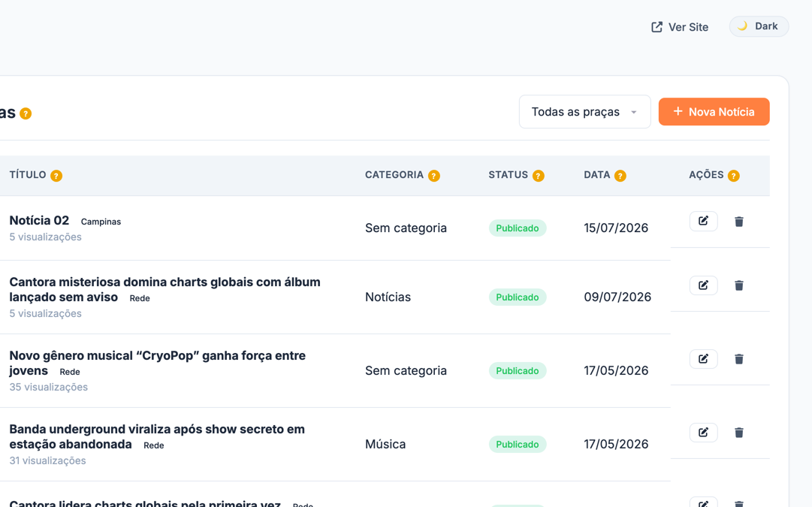Click the Publicado badge for Banda underground

pyautogui.click(x=518, y=445)
